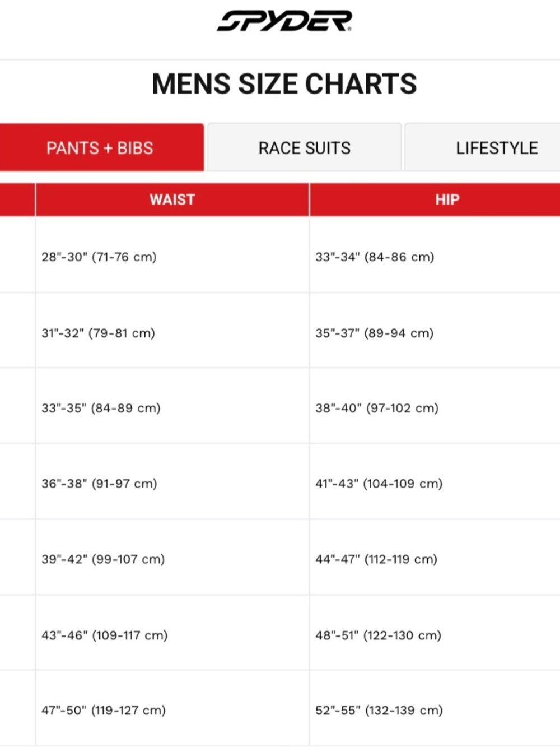Image resolution: width=560 pixels, height=747 pixels.
Task: Select hip cell 38"-40" (97-102 cm)
Action: (435, 406)
